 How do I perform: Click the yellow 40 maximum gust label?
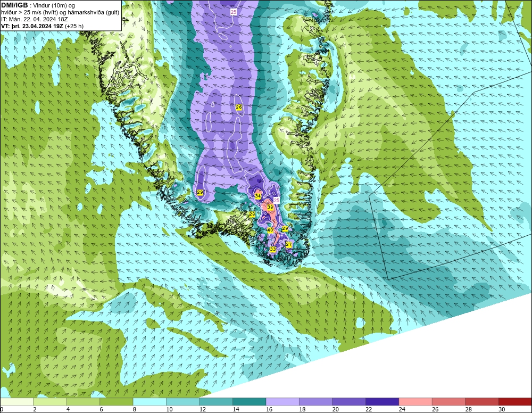tap(270, 230)
